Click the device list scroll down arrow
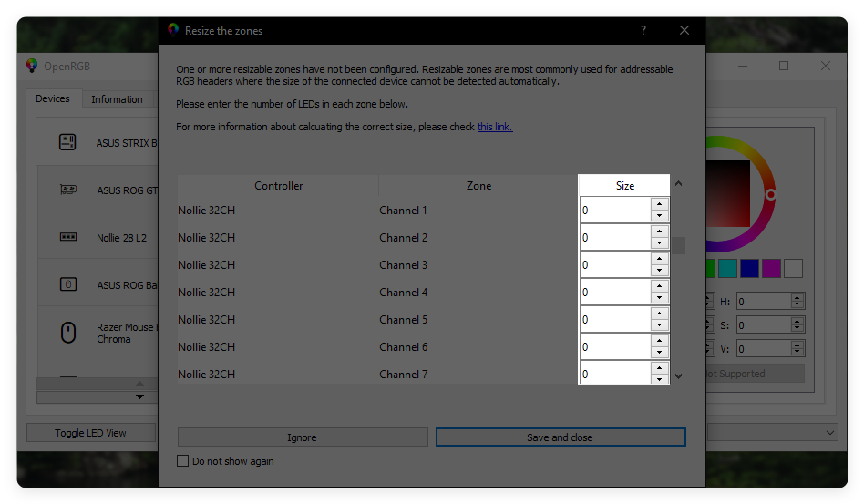 [x=140, y=396]
